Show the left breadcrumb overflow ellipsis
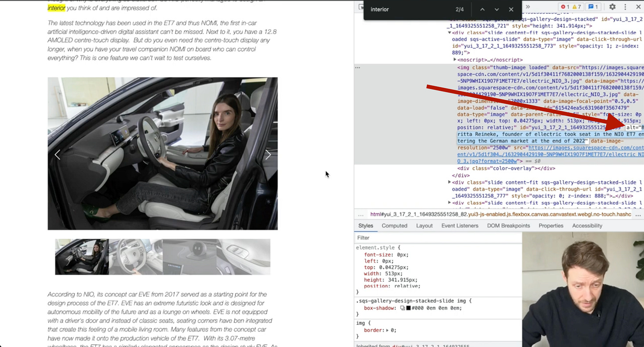 point(361,215)
